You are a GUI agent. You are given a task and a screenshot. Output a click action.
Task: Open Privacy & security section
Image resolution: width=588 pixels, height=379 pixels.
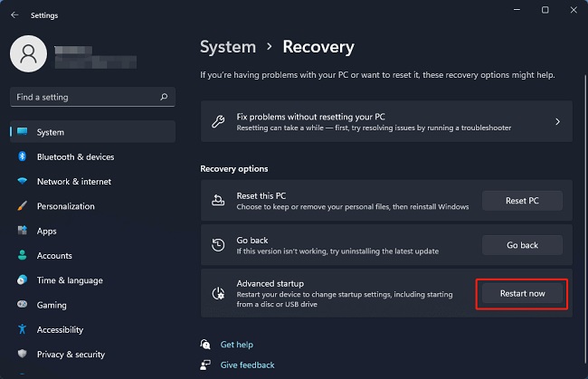pyautogui.click(x=71, y=355)
